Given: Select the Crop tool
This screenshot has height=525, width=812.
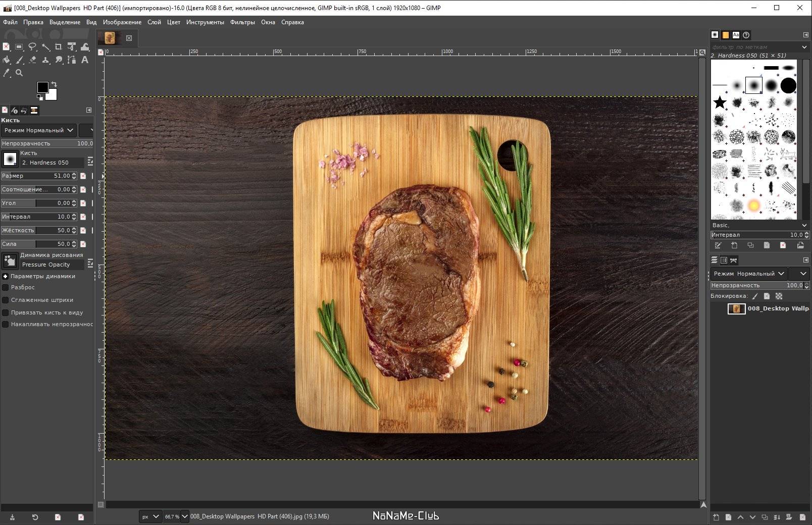Looking at the screenshot, I should pyautogui.click(x=59, y=47).
